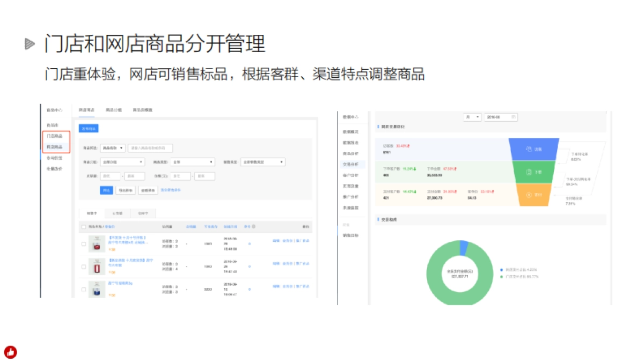Viewport: 644px width, 362px height.
Task: Open 交易分析 in the data center sidebar
Action: click(350, 164)
